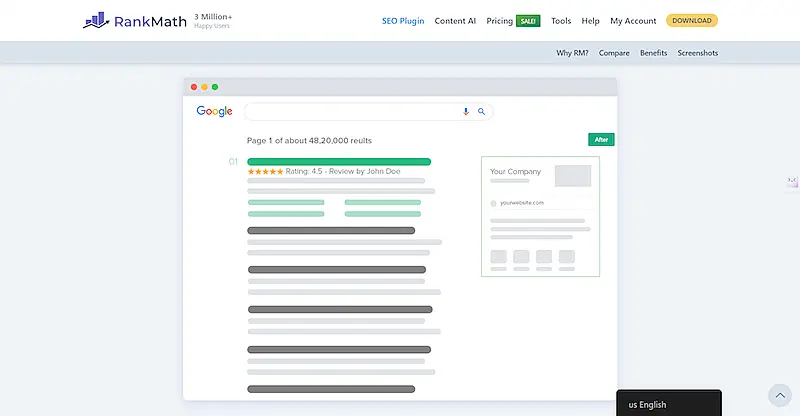Click the scroll-to-top arrow button

click(x=779, y=395)
